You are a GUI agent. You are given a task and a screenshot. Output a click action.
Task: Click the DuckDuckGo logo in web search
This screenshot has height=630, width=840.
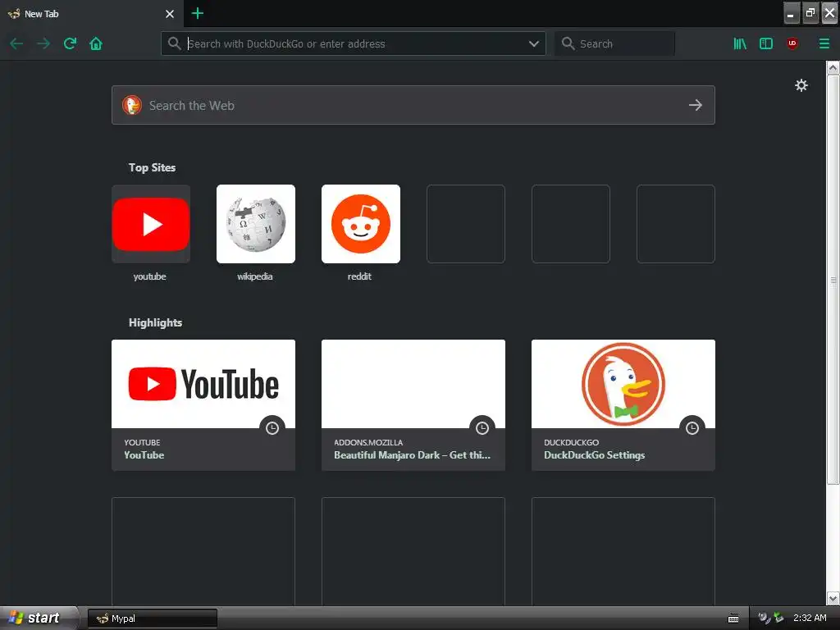click(x=132, y=105)
